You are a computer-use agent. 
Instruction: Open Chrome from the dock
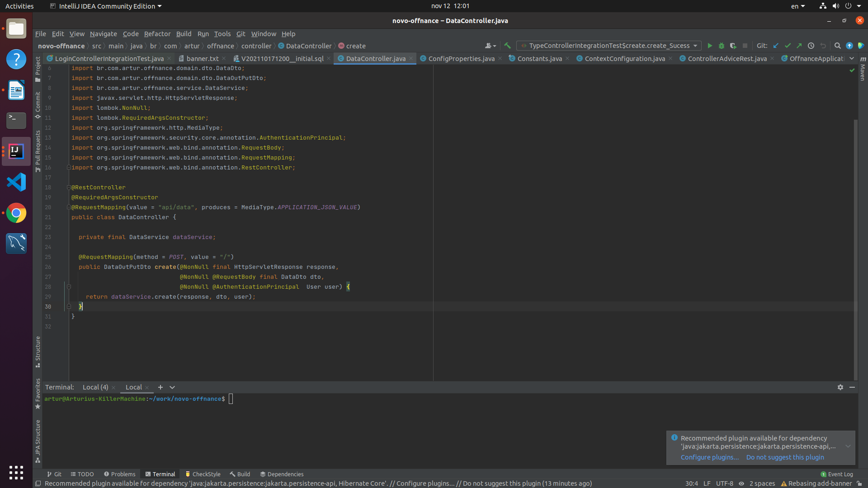pyautogui.click(x=16, y=213)
